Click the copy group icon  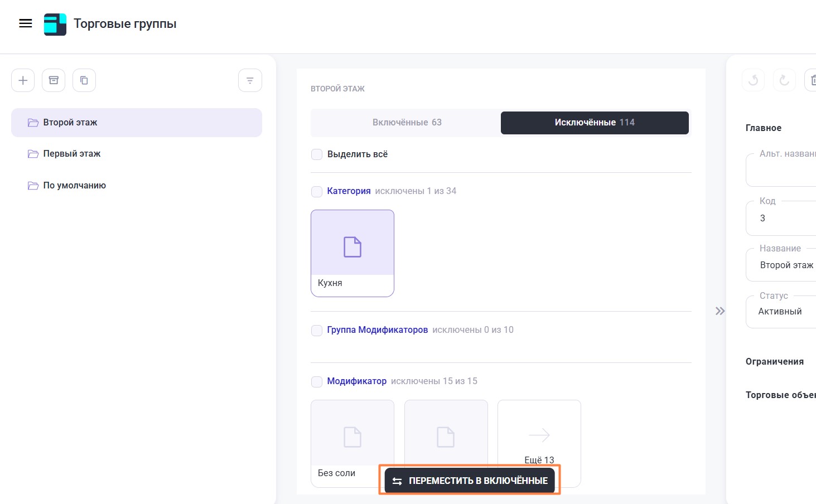click(84, 80)
